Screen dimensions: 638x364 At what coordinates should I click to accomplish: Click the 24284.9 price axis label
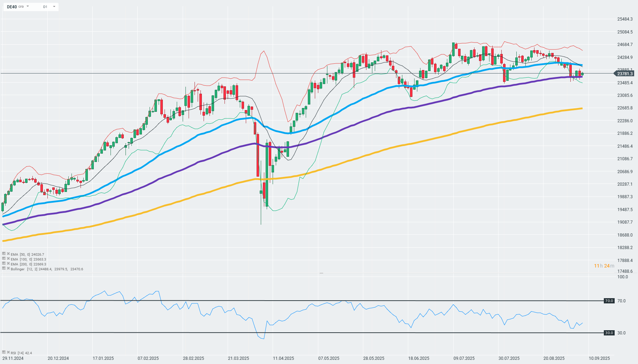pyautogui.click(x=625, y=57)
